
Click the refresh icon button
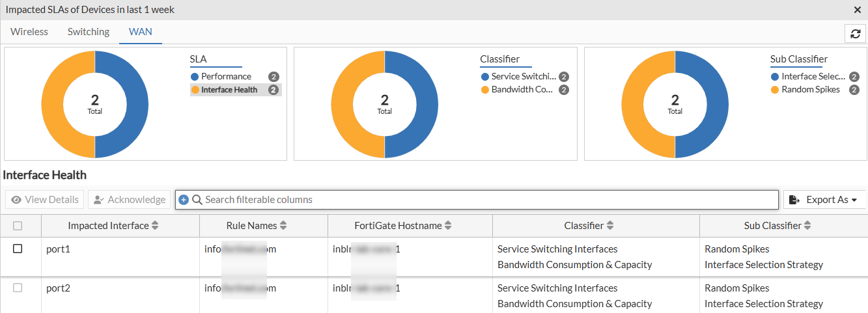pyautogui.click(x=856, y=34)
